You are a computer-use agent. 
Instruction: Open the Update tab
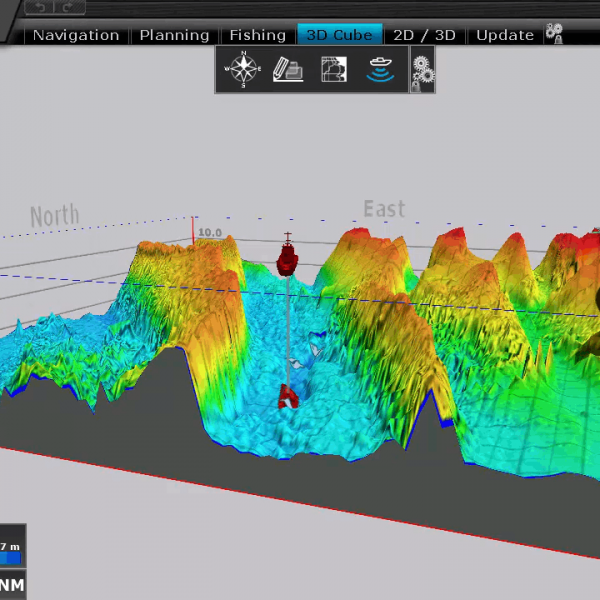click(504, 35)
